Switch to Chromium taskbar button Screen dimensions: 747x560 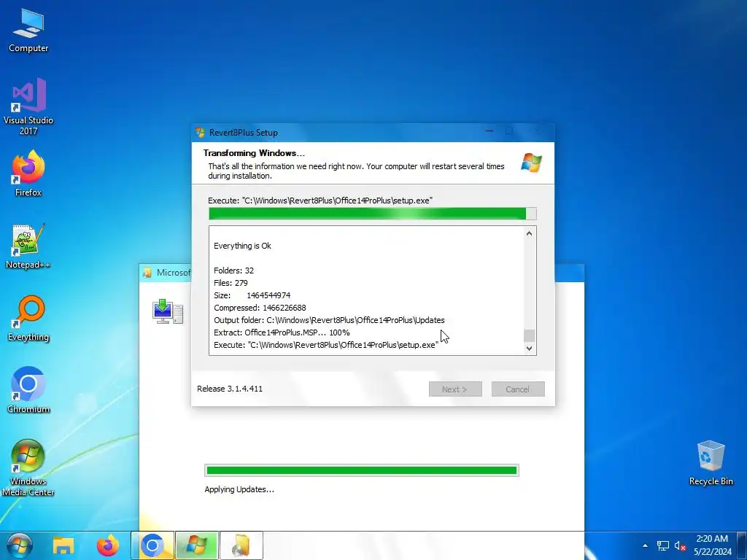tap(152, 545)
